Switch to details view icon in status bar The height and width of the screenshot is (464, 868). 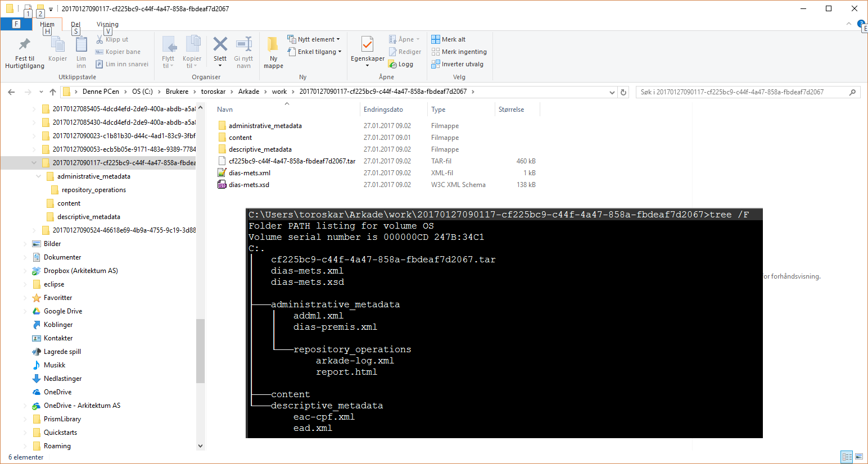click(847, 457)
